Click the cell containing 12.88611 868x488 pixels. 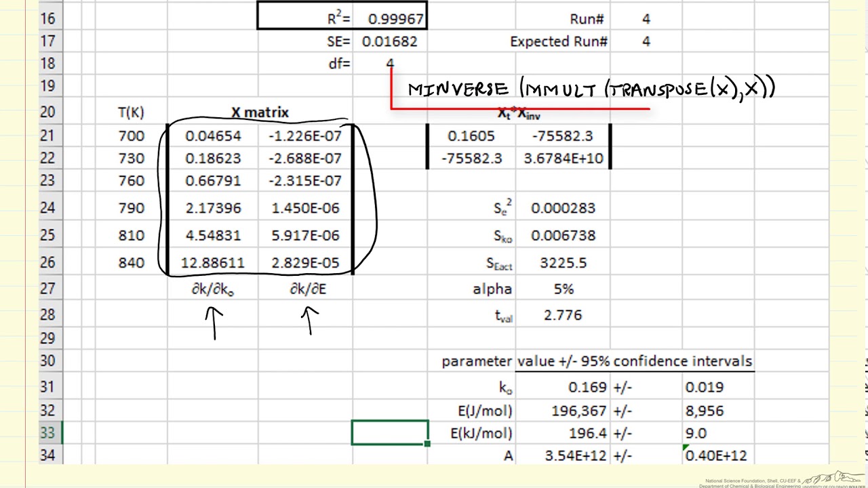pyautogui.click(x=213, y=262)
